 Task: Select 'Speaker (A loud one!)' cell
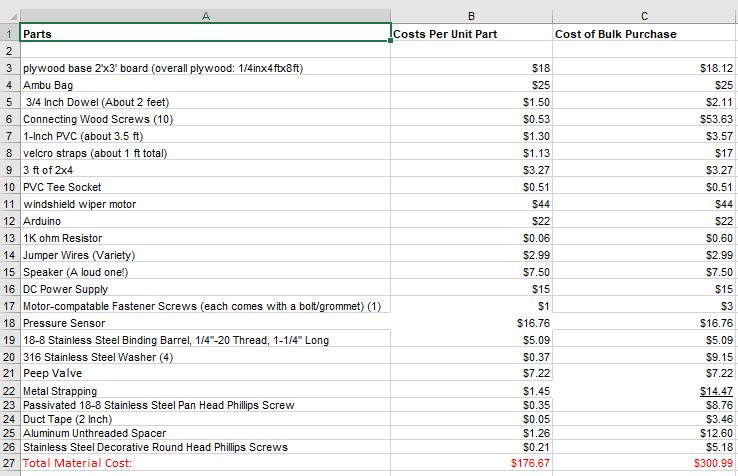(205, 272)
